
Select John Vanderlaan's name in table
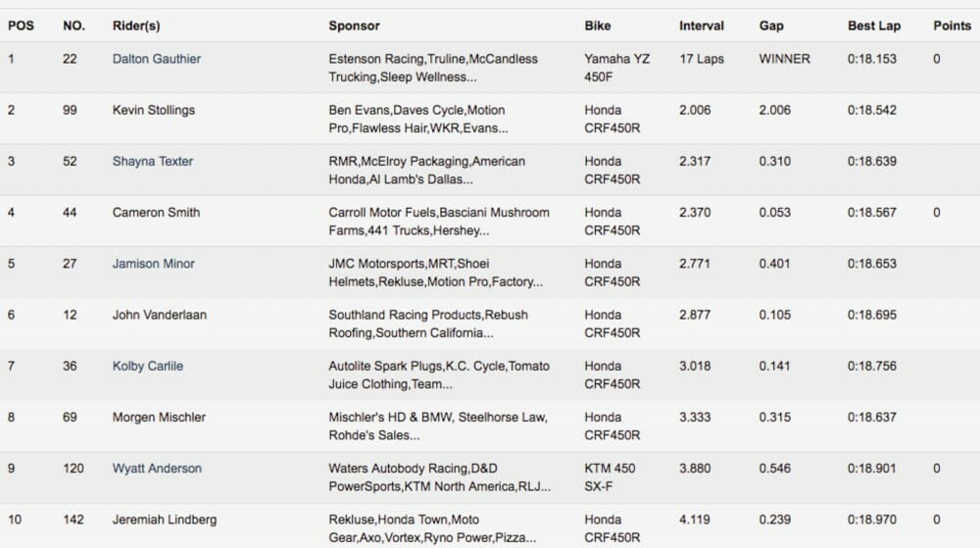pyautogui.click(x=160, y=315)
